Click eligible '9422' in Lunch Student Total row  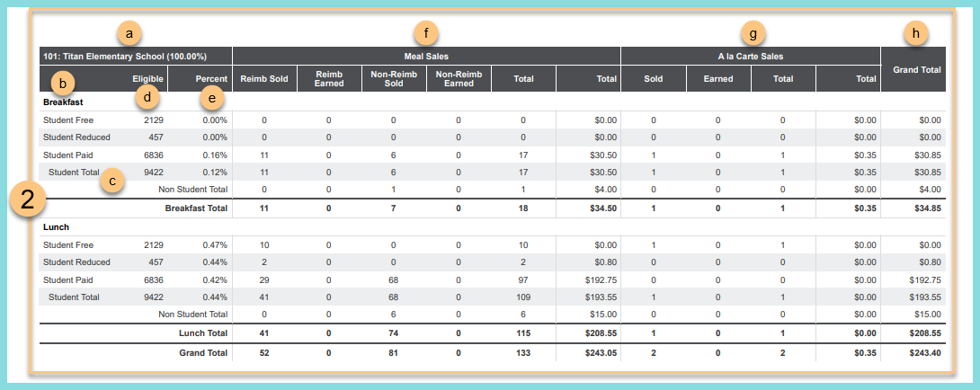[154, 297]
